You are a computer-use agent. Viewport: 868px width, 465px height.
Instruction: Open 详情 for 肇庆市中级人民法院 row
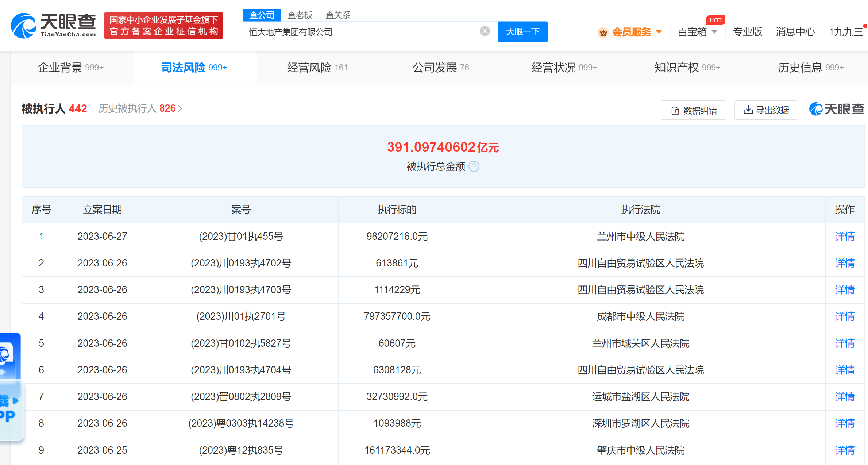pos(844,450)
